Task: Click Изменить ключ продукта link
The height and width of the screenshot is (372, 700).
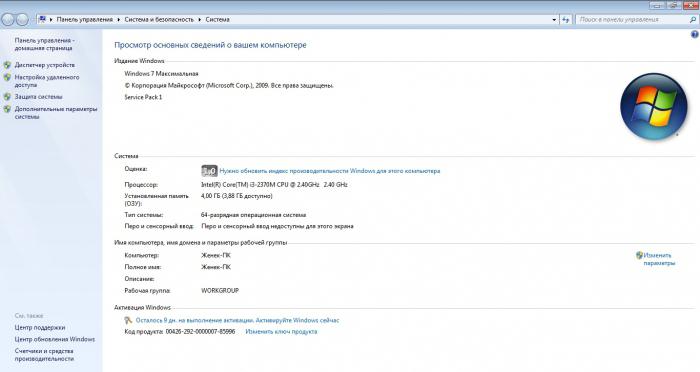Action: tap(281, 332)
